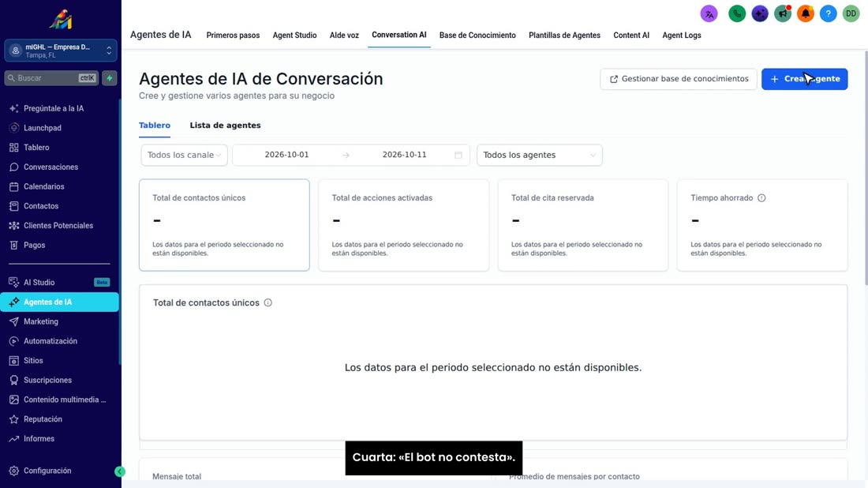Open AI Studio beta in sidebar

pos(60,283)
